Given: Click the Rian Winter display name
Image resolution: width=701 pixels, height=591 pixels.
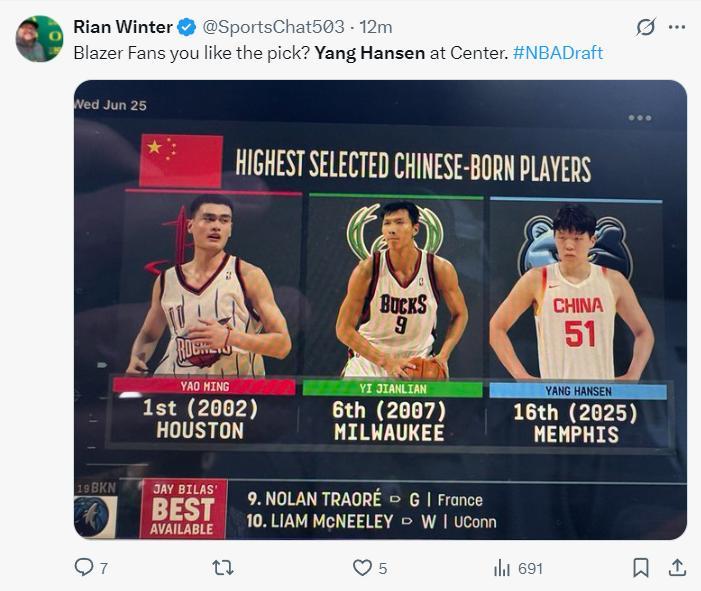Looking at the screenshot, I should [x=121, y=27].
